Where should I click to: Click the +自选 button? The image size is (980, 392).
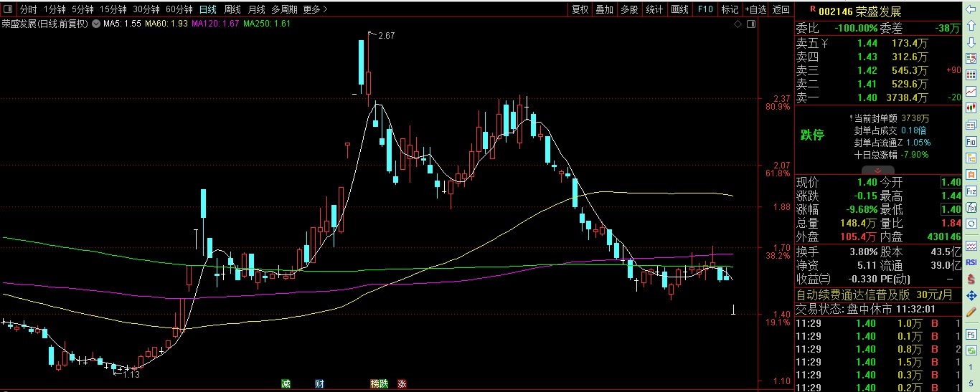755,9
